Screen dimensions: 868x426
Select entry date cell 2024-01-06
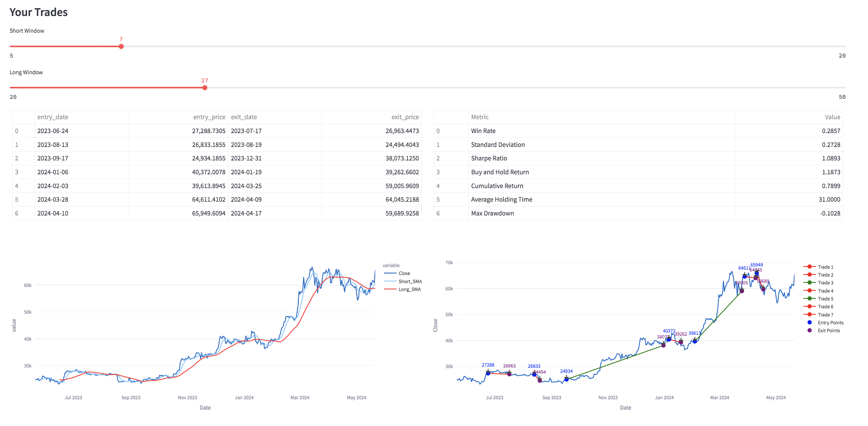point(81,172)
